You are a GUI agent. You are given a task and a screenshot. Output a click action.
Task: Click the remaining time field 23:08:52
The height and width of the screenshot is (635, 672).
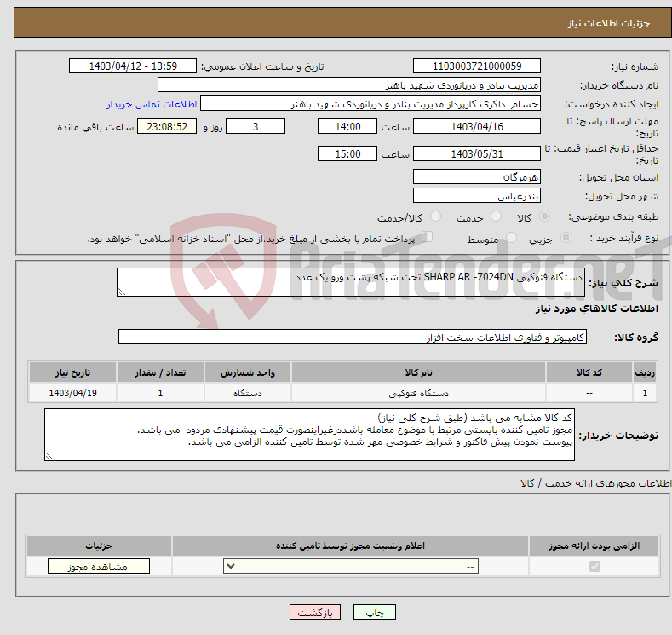coord(167,126)
